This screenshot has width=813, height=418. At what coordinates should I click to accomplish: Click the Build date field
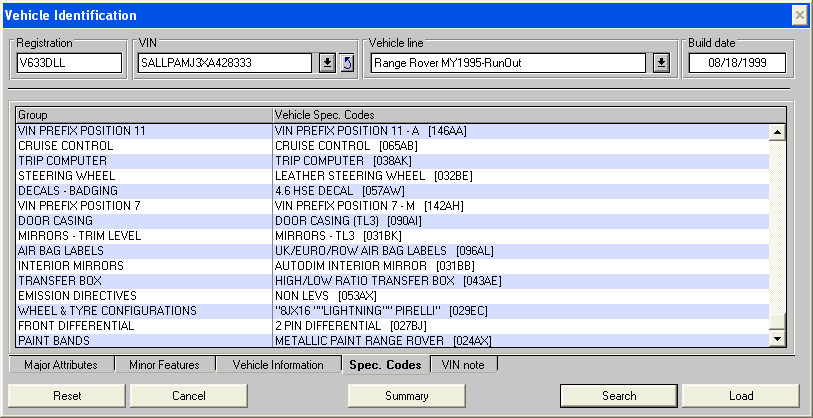point(737,63)
